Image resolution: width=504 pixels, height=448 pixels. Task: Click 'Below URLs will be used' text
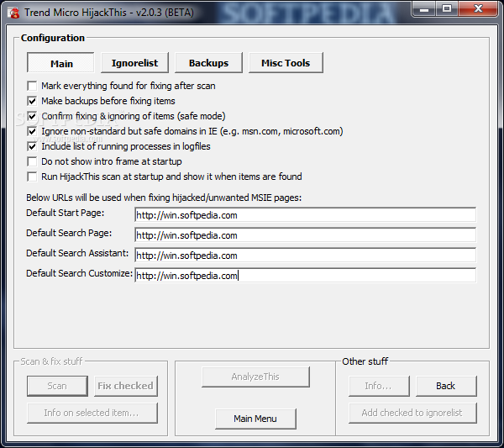click(164, 198)
